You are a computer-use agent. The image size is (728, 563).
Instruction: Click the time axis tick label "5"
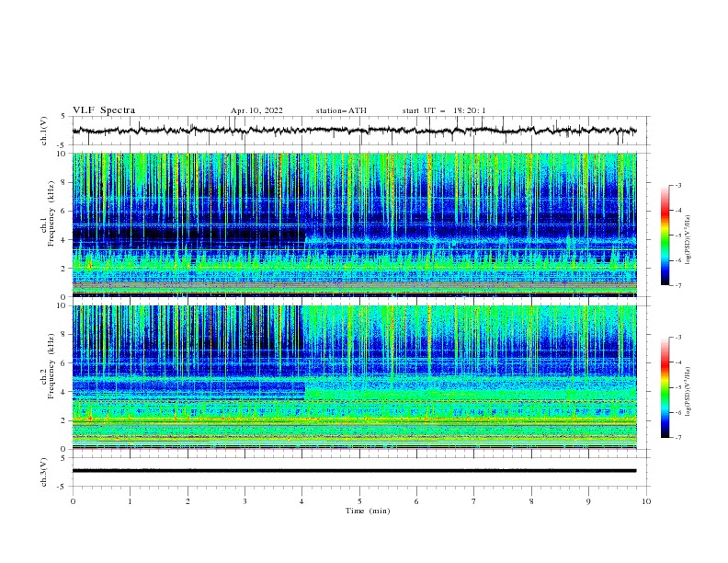click(359, 501)
